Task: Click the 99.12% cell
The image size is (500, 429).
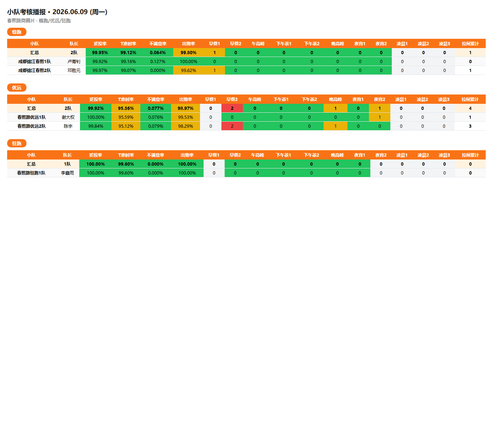Action: 128,53
